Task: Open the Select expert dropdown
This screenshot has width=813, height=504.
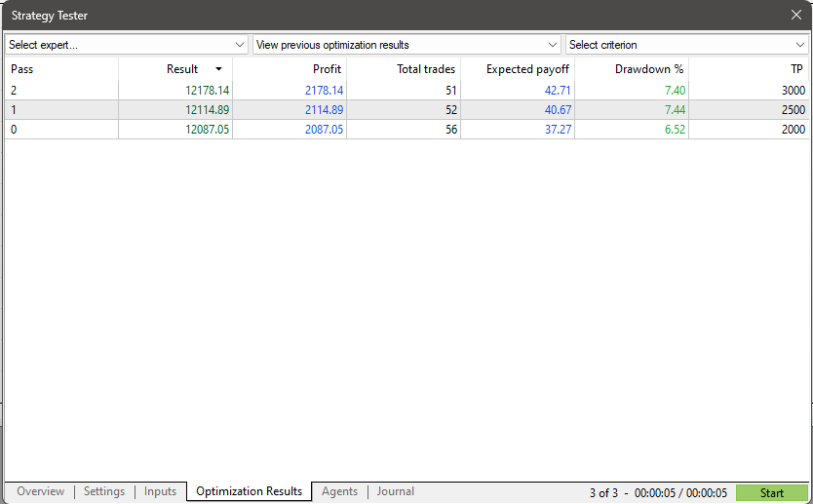Action: (127, 45)
